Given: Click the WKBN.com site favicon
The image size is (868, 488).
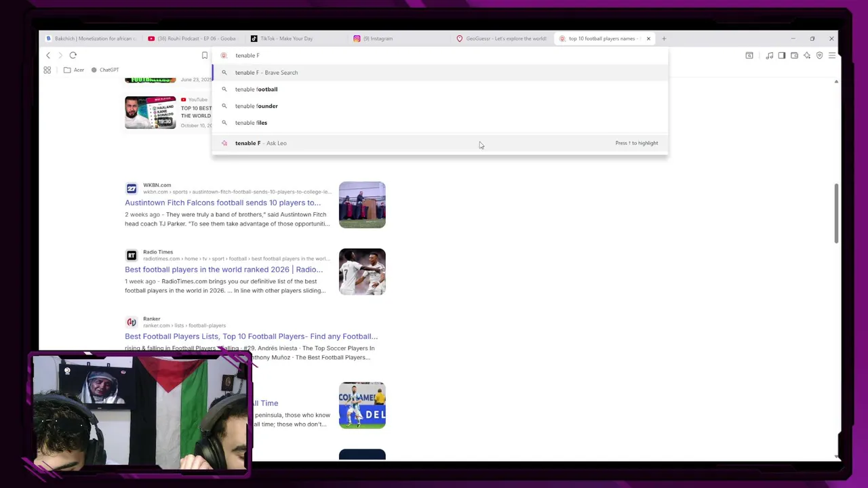Looking at the screenshot, I should 132,188.
